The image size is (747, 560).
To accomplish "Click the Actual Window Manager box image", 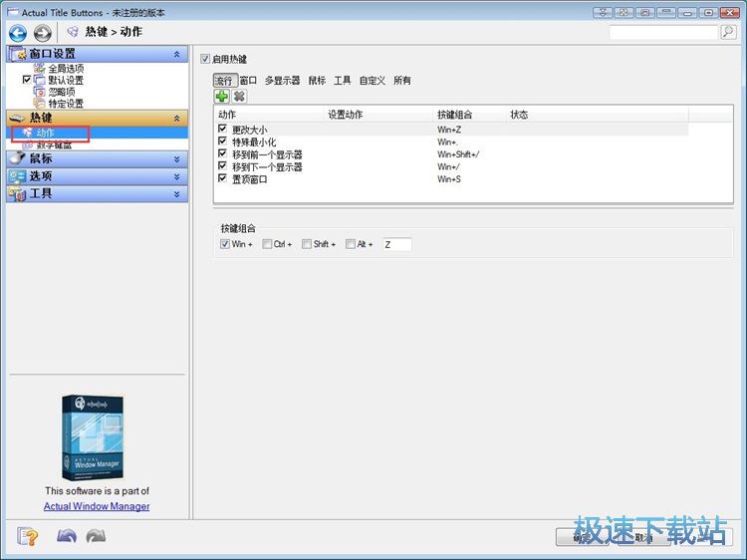I will click(x=97, y=436).
